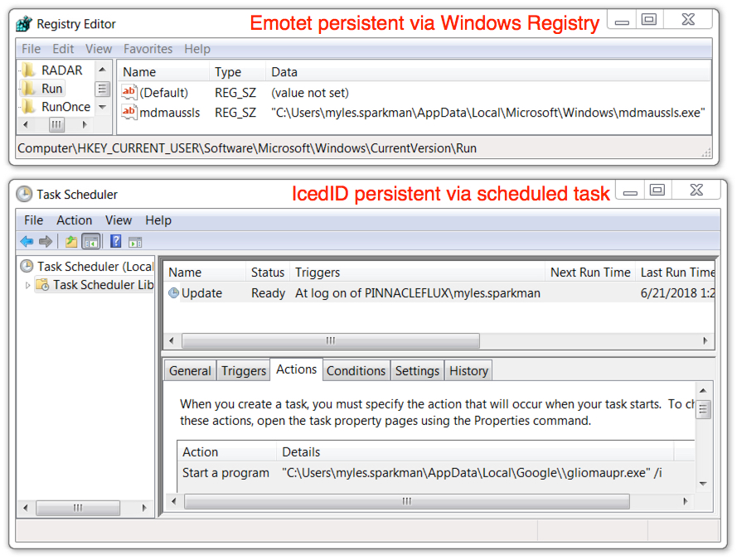The width and height of the screenshot is (737, 560).
Task: Click the Up one level folder icon
Action: click(71, 241)
